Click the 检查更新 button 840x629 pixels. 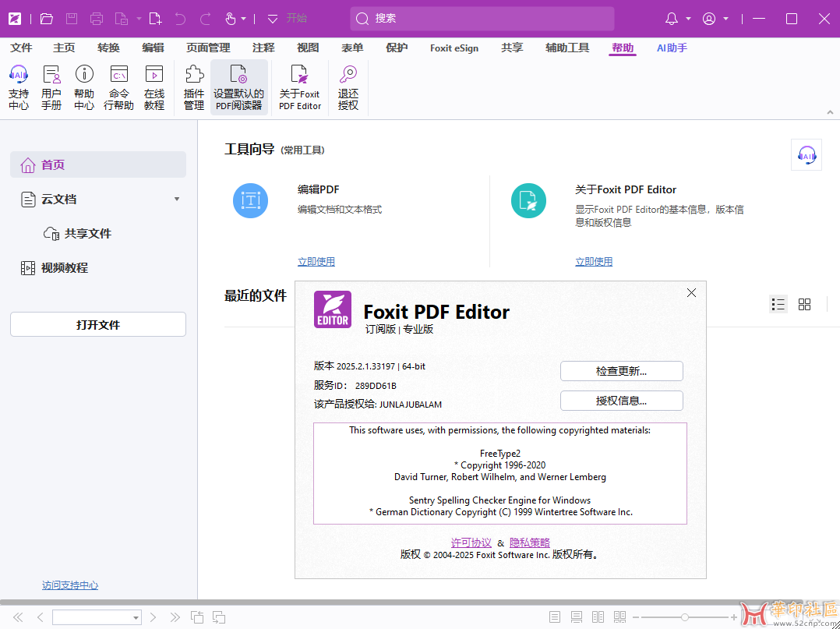click(621, 371)
